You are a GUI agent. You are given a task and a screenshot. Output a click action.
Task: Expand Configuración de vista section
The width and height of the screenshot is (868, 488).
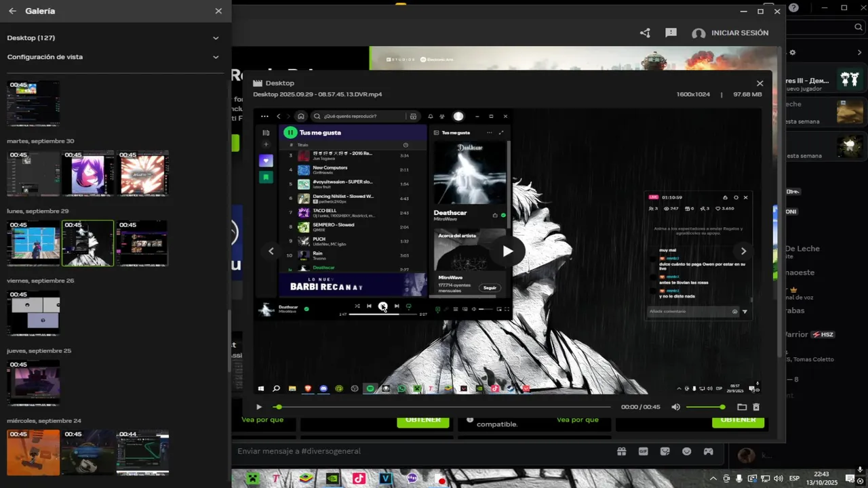(x=216, y=57)
